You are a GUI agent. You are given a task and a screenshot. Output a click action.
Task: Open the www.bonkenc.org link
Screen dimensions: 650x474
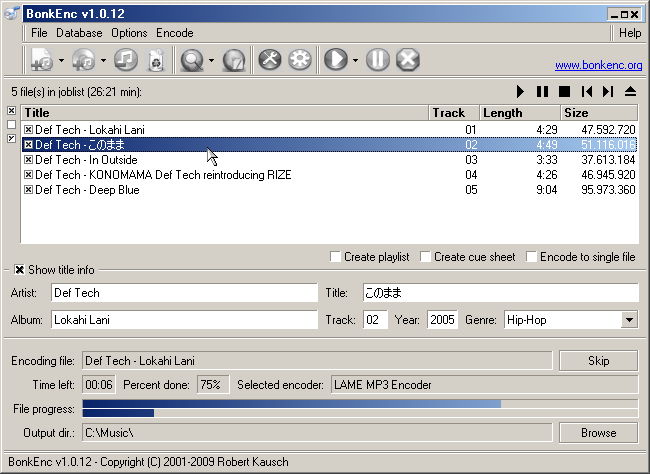[598, 65]
